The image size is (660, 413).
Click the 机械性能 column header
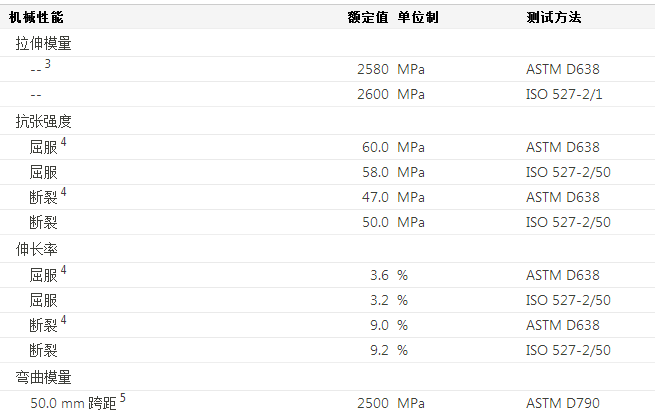[x=36, y=18]
